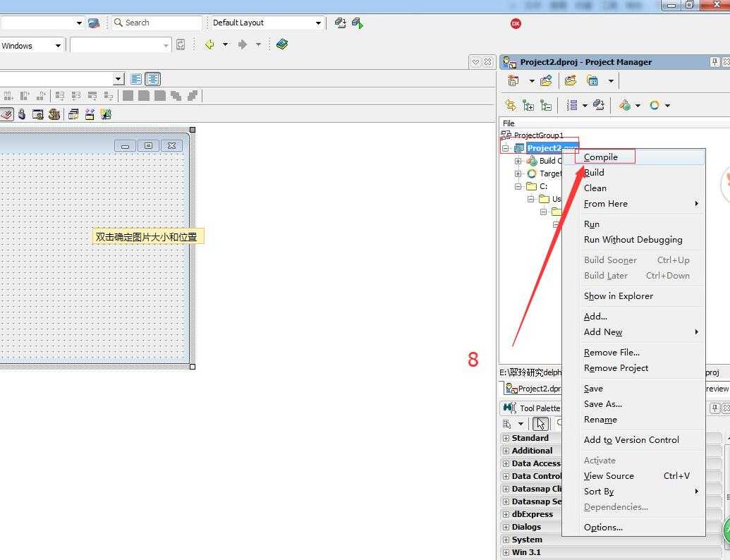Select Save As... in the context menu

(x=633, y=403)
